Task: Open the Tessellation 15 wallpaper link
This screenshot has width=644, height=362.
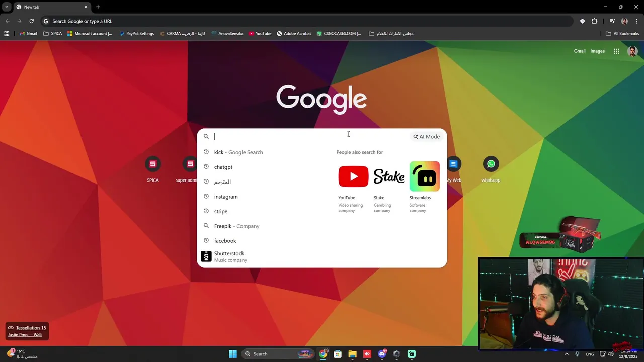Action: pyautogui.click(x=31, y=328)
